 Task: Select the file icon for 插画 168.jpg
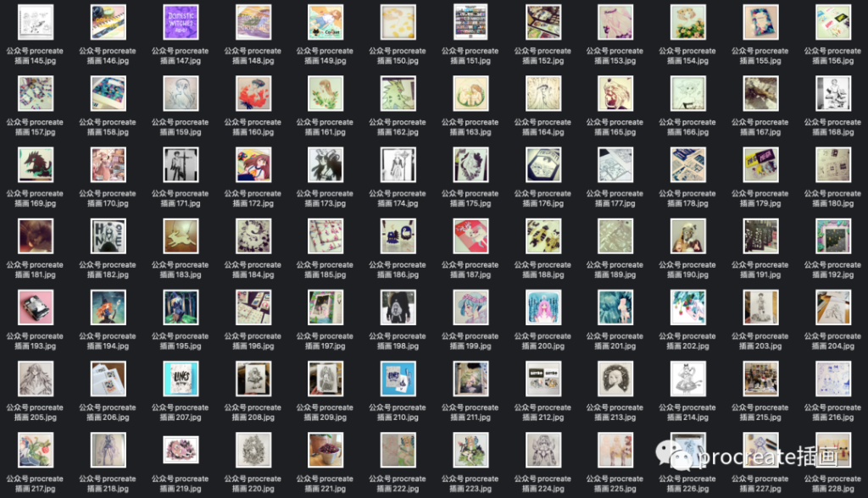[x=833, y=93]
